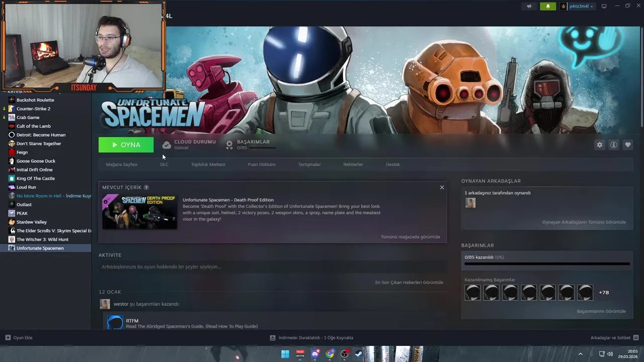Open game info icon
Image resolution: width=644 pixels, height=362 pixels.
[614, 145]
